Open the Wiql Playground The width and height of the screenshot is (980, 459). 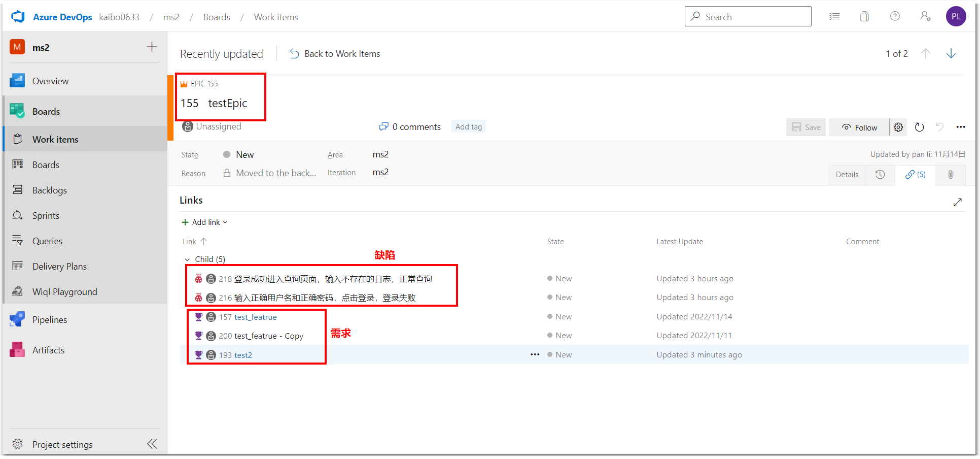tap(64, 291)
